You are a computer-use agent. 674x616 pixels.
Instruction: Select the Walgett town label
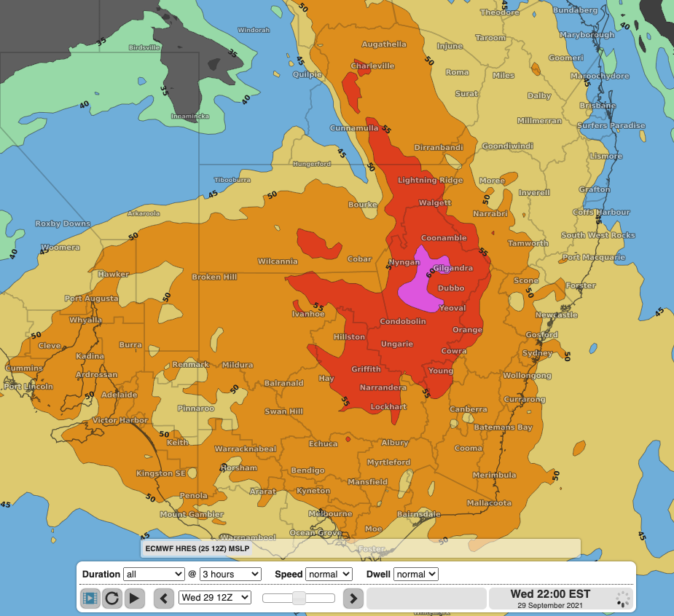pos(435,202)
